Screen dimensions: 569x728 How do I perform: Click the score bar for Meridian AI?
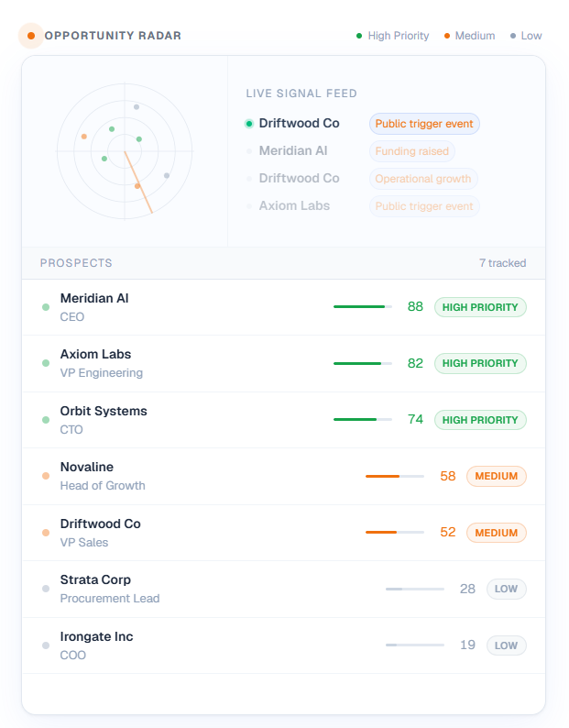pos(363,307)
